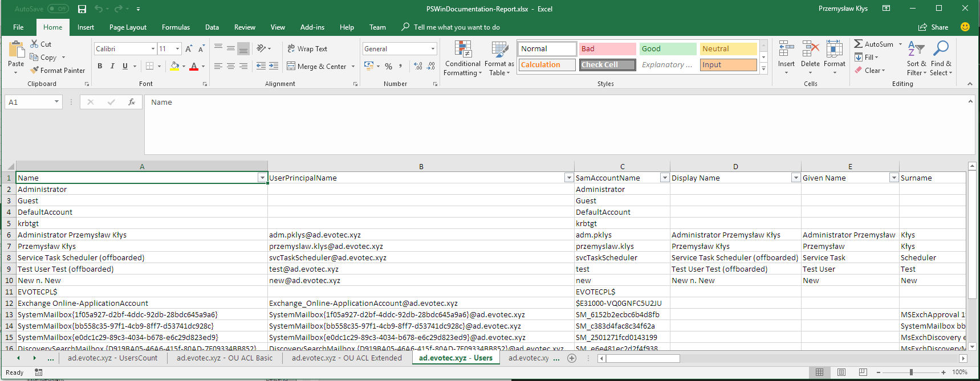Toggle Bold formatting
This screenshot has width=980, height=381.
[x=100, y=66]
